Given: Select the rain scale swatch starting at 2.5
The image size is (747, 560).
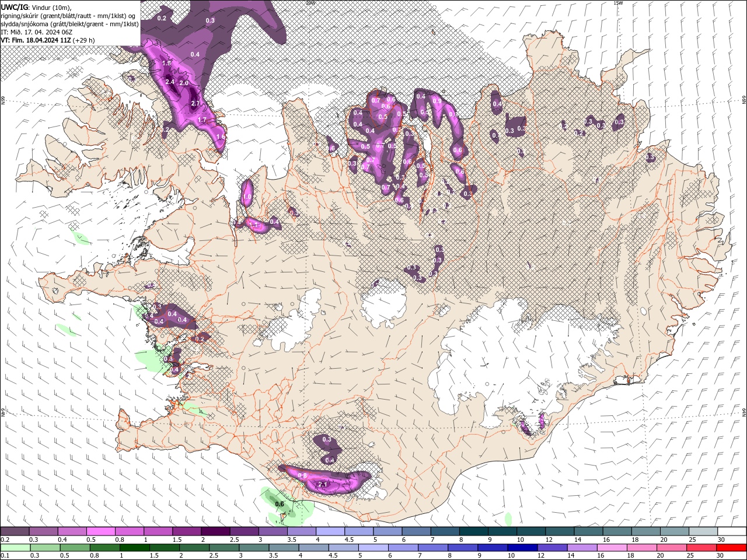Looking at the screenshot, I should tap(224, 547).
